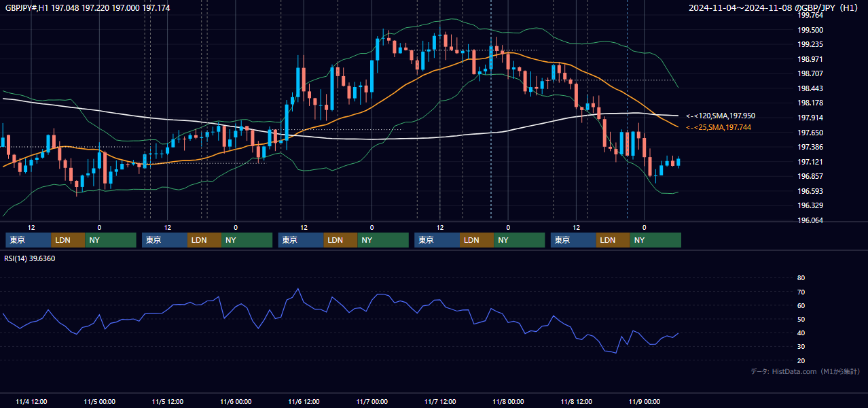Click the RSI scale value 70
The image size is (868, 408).
point(801,292)
